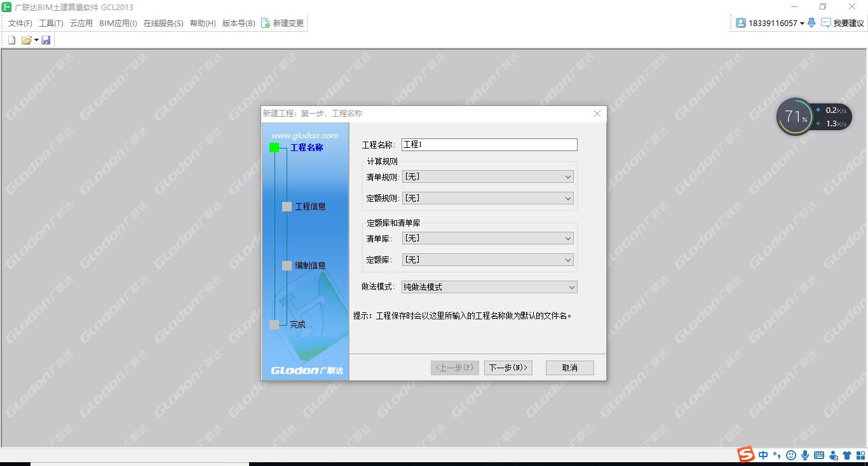This screenshot has width=868, height=466.
Task: Open the 在线服务(S) menu
Action: [163, 23]
